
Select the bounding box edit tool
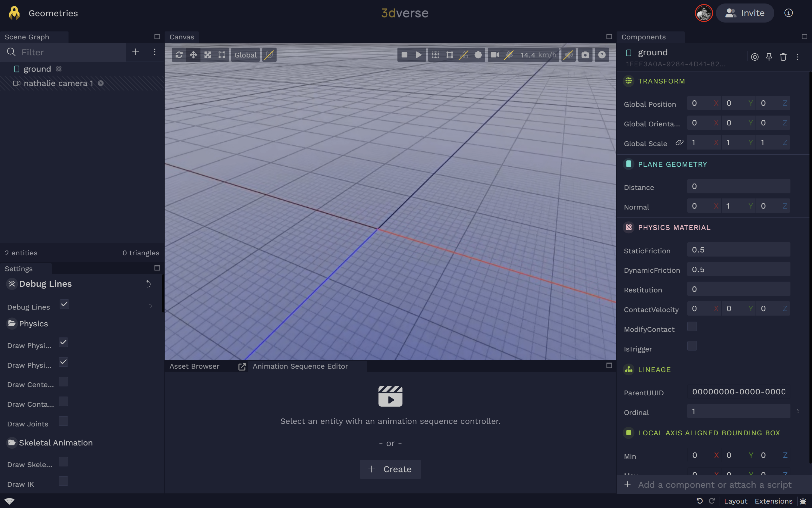pyautogui.click(x=222, y=55)
